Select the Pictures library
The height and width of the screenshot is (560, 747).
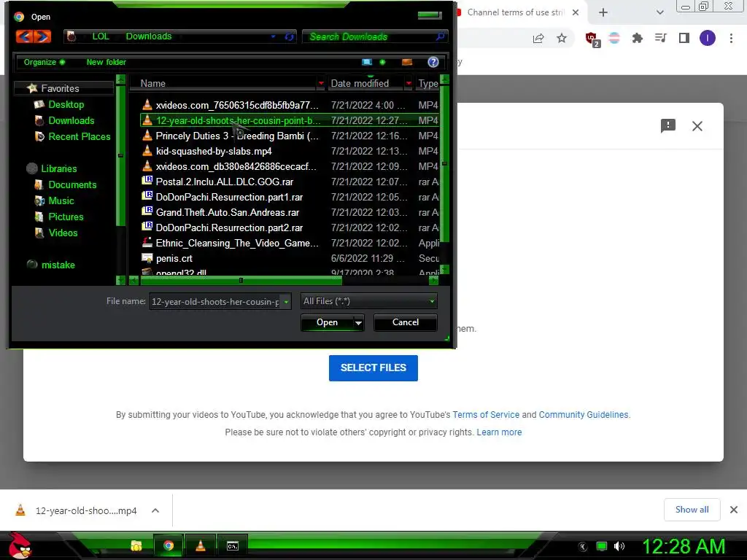pyautogui.click(x=66, y=217)
